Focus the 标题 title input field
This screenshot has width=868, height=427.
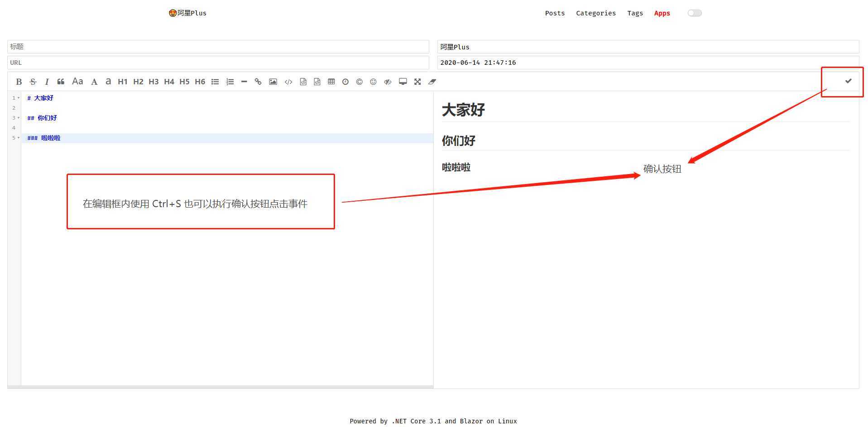[x=218, y=47]
